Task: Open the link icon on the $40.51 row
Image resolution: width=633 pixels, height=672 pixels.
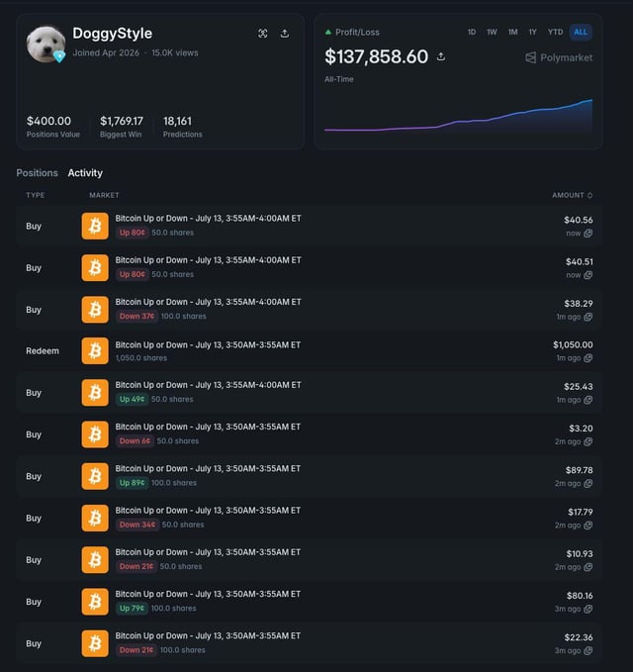Action: pos(588,275)
